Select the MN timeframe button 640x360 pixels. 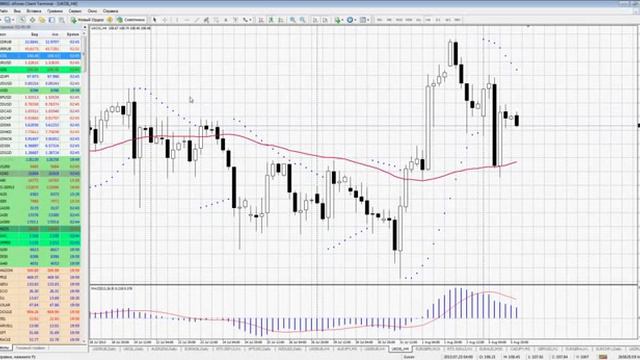click(x=458, y=20)
